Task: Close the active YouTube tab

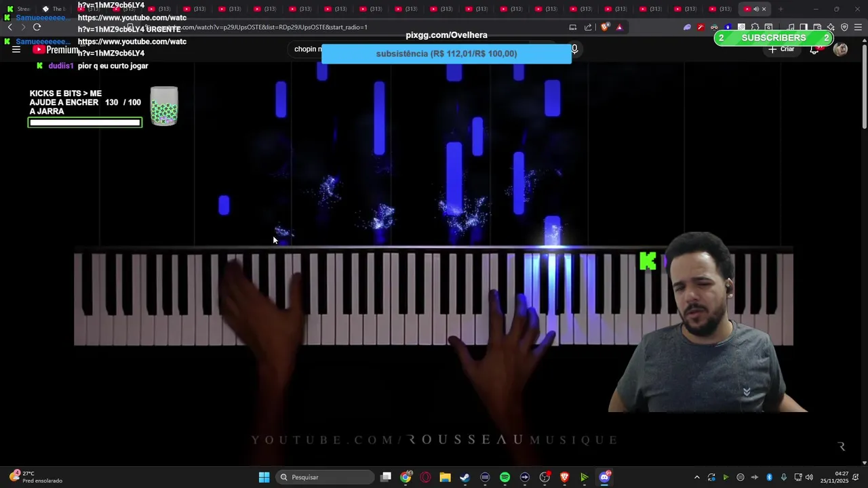Action: point(764,9)
